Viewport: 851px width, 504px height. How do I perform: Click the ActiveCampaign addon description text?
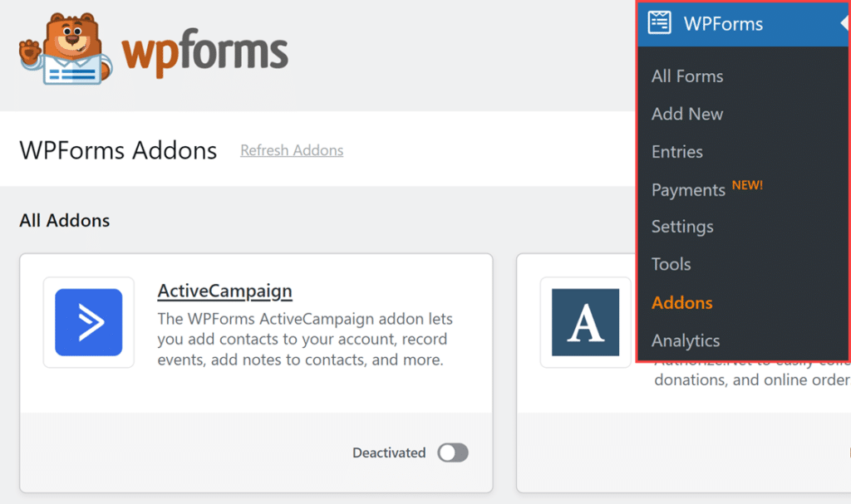(x=305, y=339)
